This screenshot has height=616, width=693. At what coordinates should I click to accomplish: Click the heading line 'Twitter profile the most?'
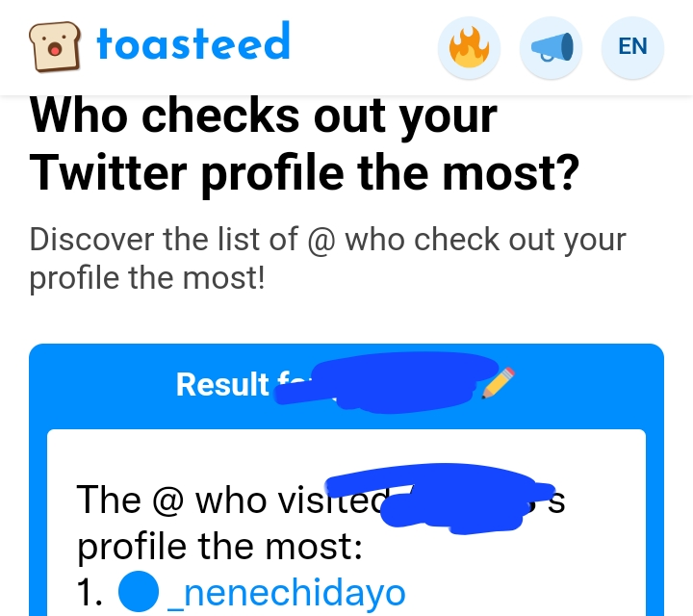point(304,173)
